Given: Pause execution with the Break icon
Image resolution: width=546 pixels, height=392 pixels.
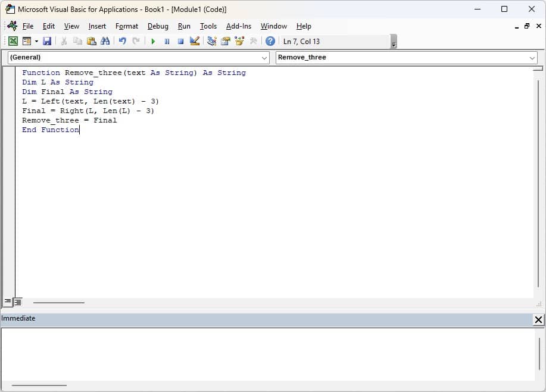Looking at the screenshot, I should [167, 40].
